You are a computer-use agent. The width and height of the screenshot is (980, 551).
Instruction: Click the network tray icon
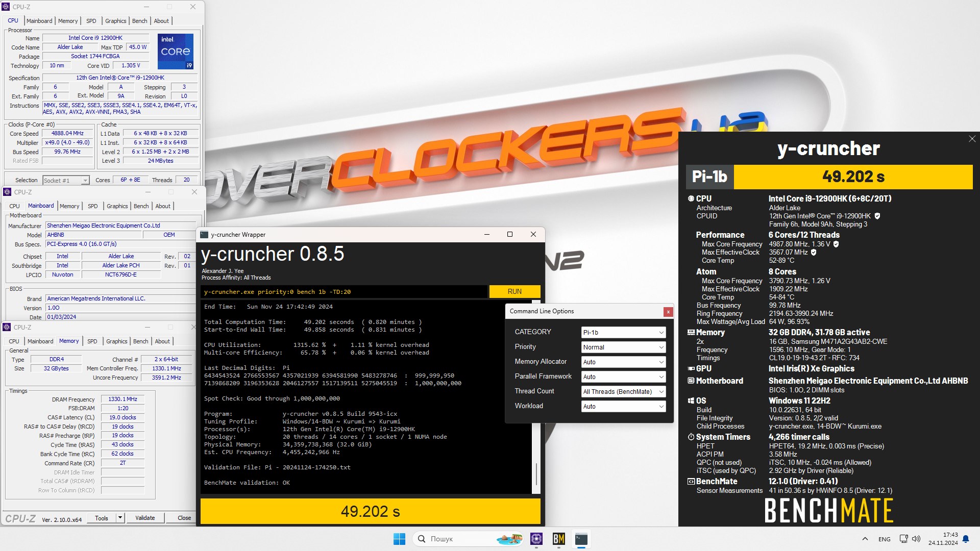(903, 539)
